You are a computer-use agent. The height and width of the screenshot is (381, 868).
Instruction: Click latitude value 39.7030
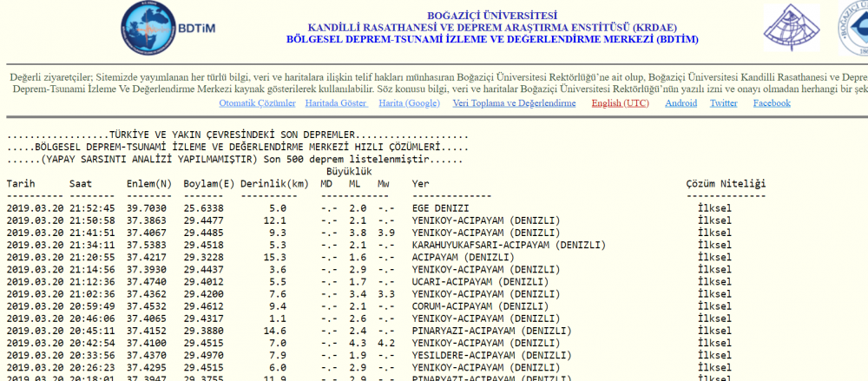(x=146, y=208)
